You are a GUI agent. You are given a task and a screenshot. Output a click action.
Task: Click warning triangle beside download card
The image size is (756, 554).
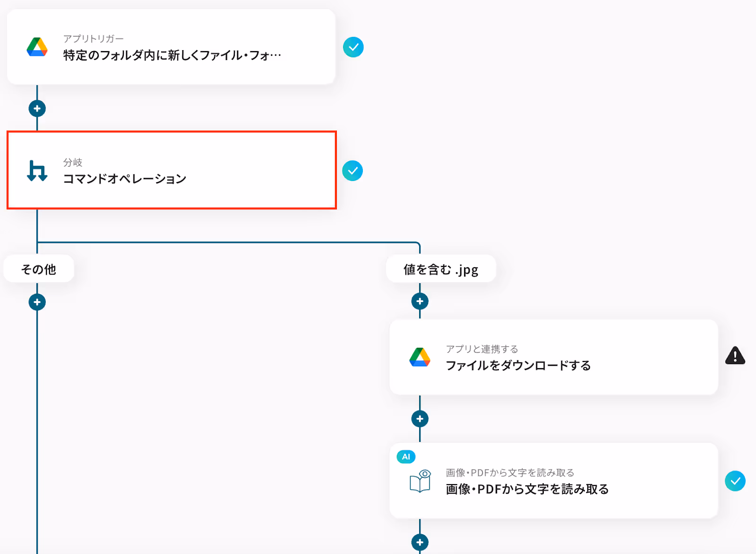click(735, 355)
